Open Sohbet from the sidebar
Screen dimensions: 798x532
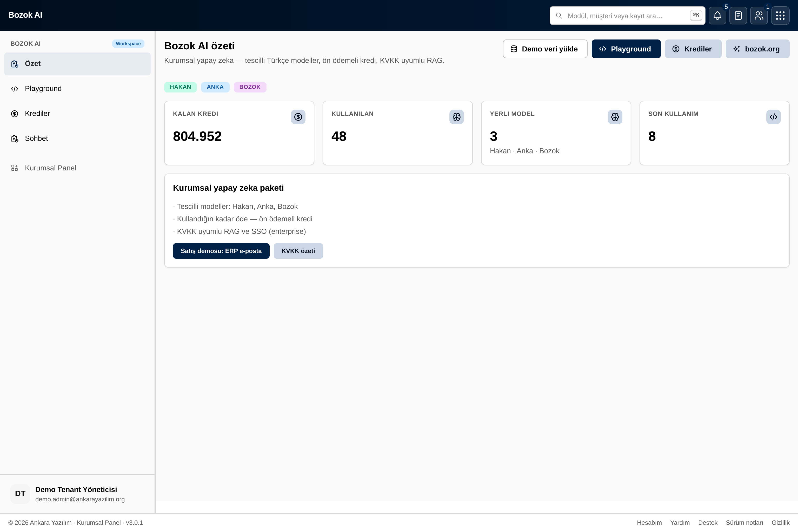coord(77,139)
